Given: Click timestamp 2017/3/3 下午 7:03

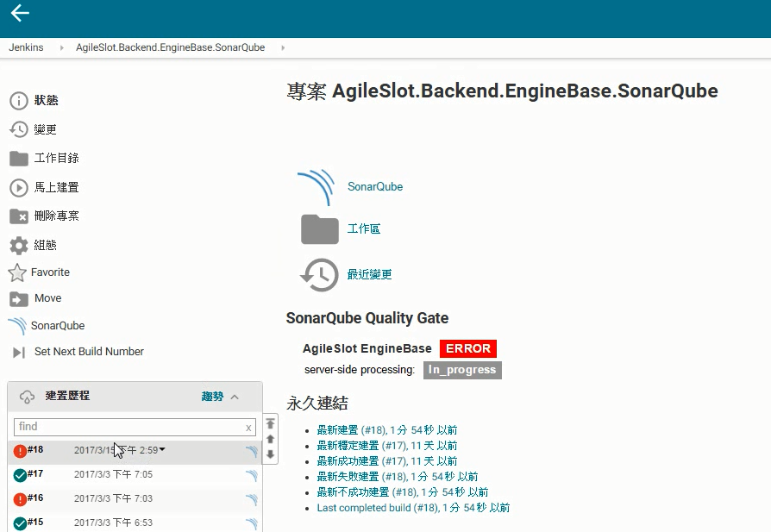Looking at the screenshot, I should click(113, 499).
